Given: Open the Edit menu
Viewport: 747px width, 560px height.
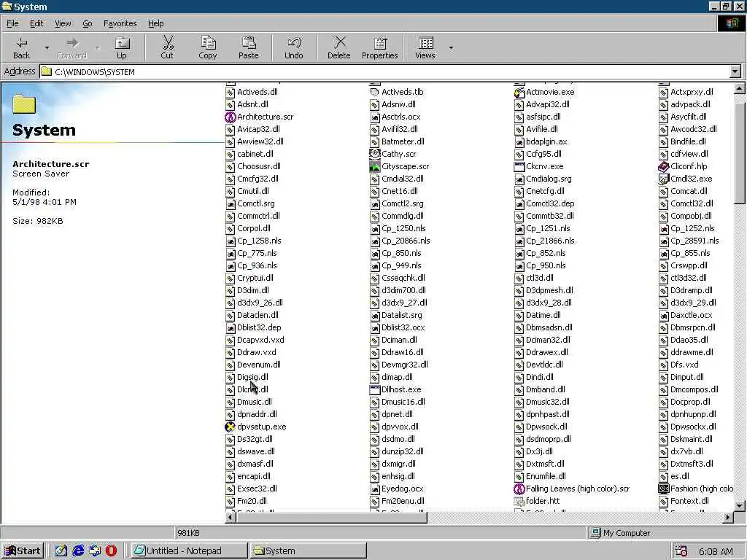Looking at the screenshot, I should coord(36,23).
